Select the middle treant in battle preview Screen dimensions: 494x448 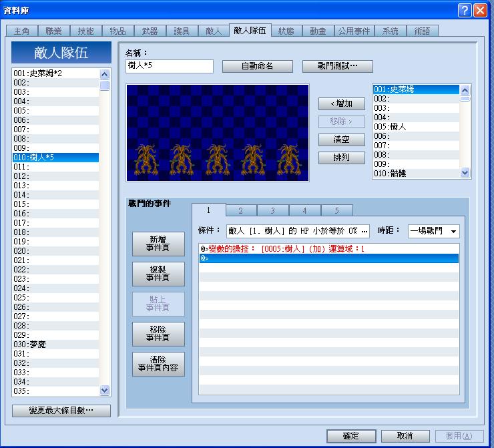click(218, 160)
